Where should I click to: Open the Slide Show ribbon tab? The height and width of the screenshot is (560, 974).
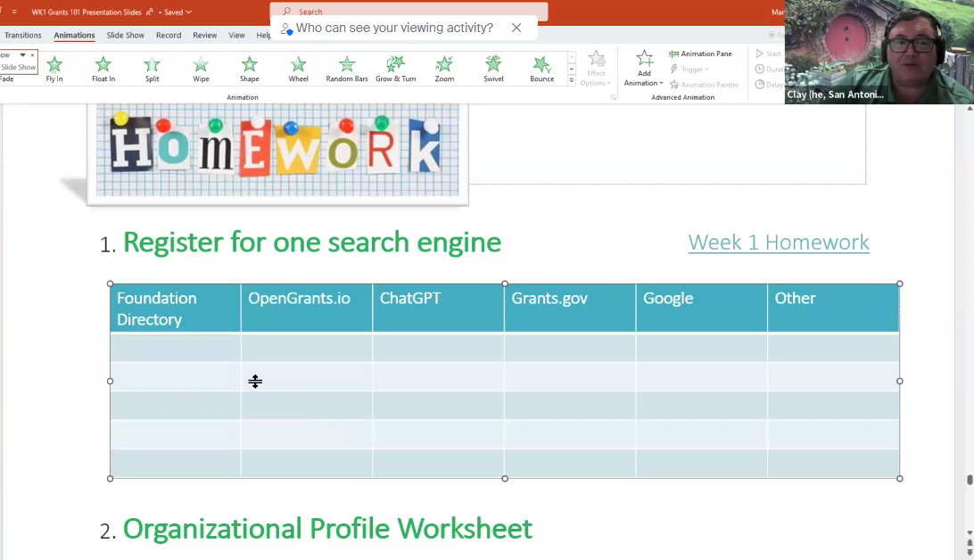coord(126,36)
